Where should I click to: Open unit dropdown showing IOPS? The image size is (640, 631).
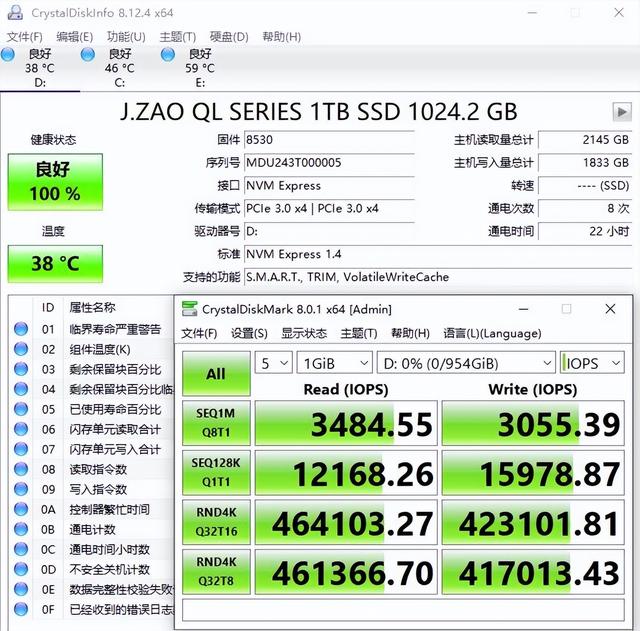click(x=592, y=362)
